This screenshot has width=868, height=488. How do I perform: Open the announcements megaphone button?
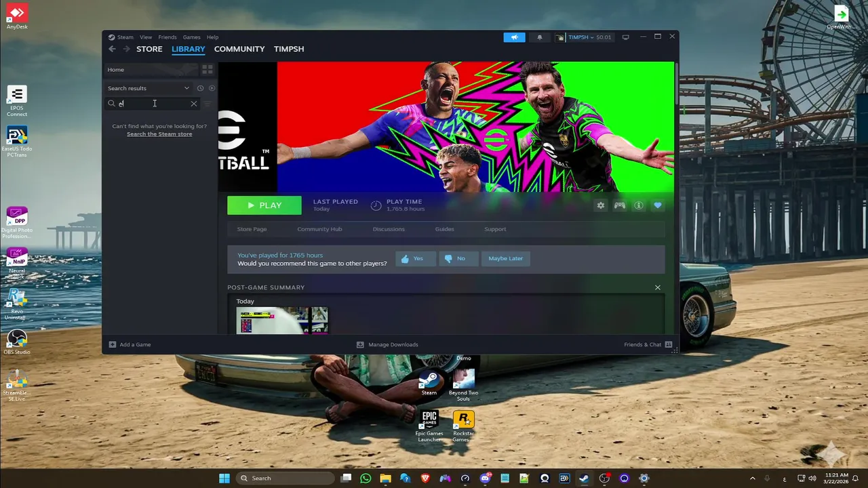pos(514,37)
